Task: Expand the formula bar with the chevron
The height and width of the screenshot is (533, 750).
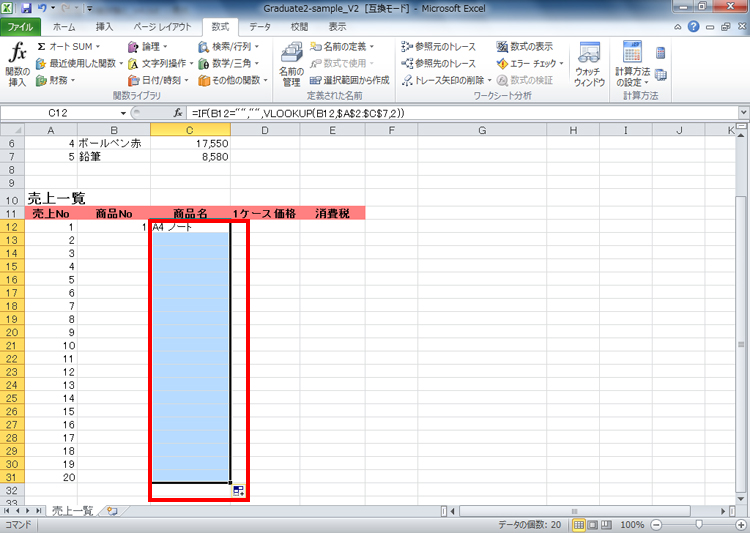Action: tap(743, 113)
